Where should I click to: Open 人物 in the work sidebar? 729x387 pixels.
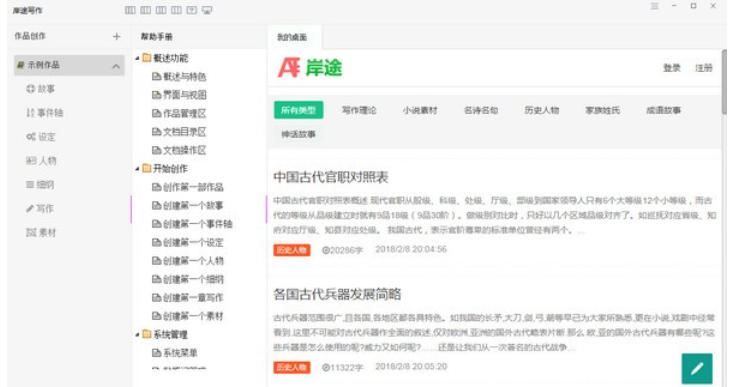tap(41, 161)
